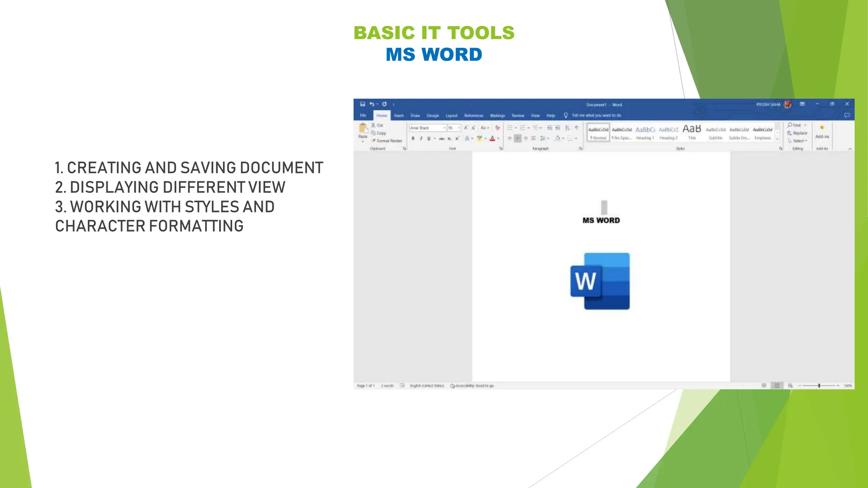
Task: Click the Save icon in quick access toolbar
Action: (362, 104)
